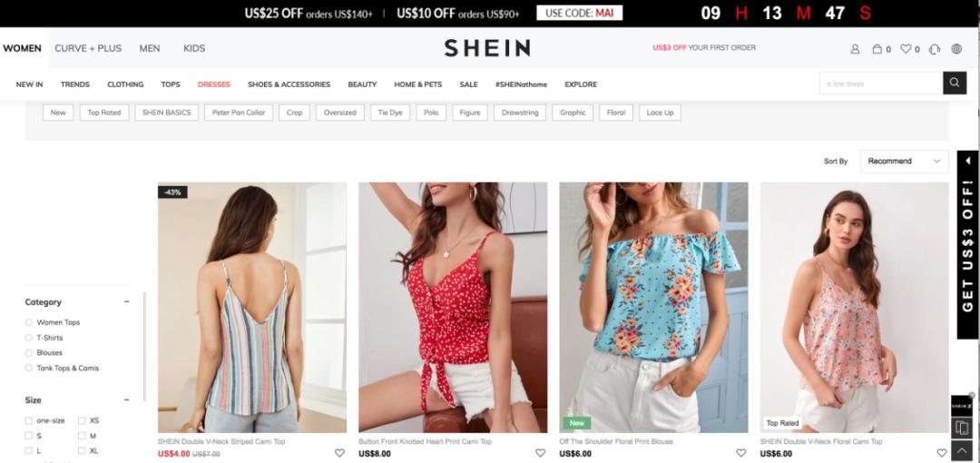This screenshot has height=463, width=980.
Task: Click the search magnifier button
Action: click(955, 83)
